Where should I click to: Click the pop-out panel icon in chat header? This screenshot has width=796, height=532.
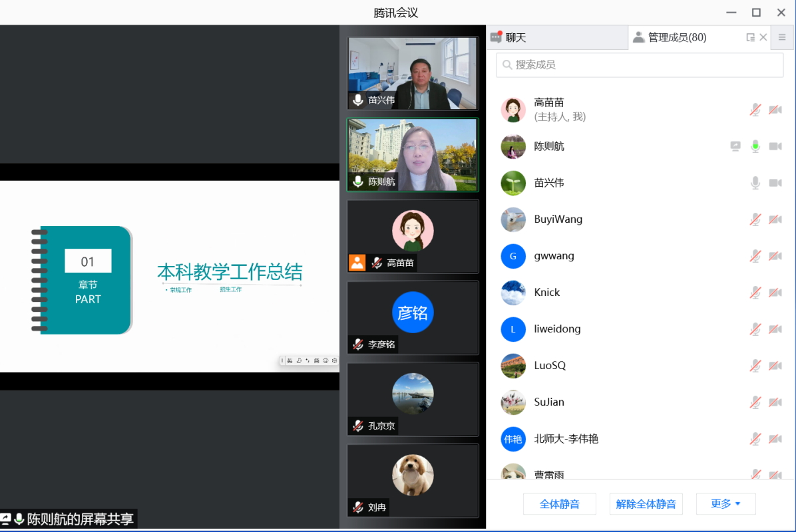(x=751, y=37)
